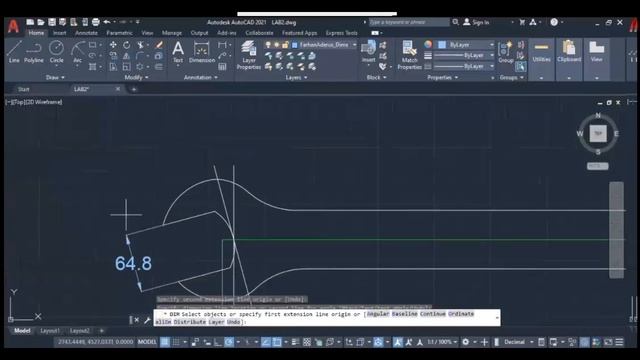This screenshot has height=360, width=640.
Task: Click the Angular command option
Action: tap(378, 314)
